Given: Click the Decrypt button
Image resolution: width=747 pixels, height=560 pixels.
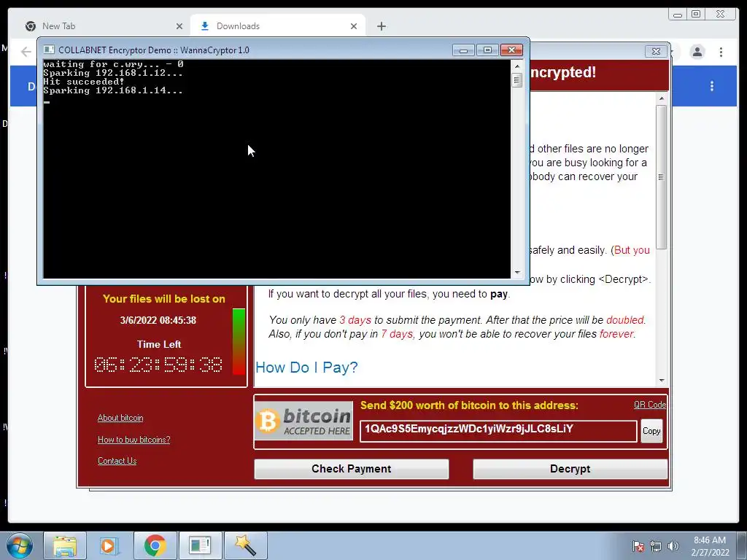Looking at the screenshot, I should 570,469.
